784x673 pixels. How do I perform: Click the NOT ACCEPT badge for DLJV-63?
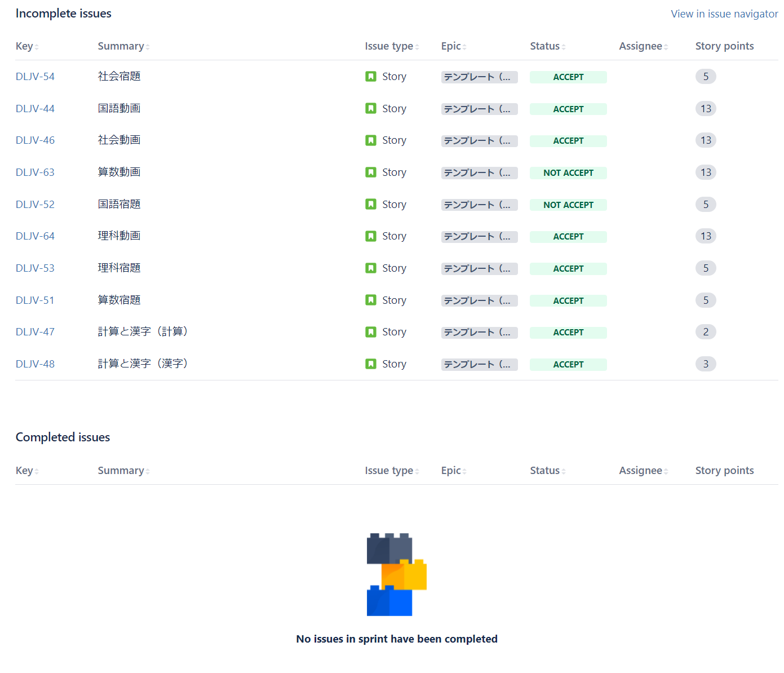coord(568,173)
